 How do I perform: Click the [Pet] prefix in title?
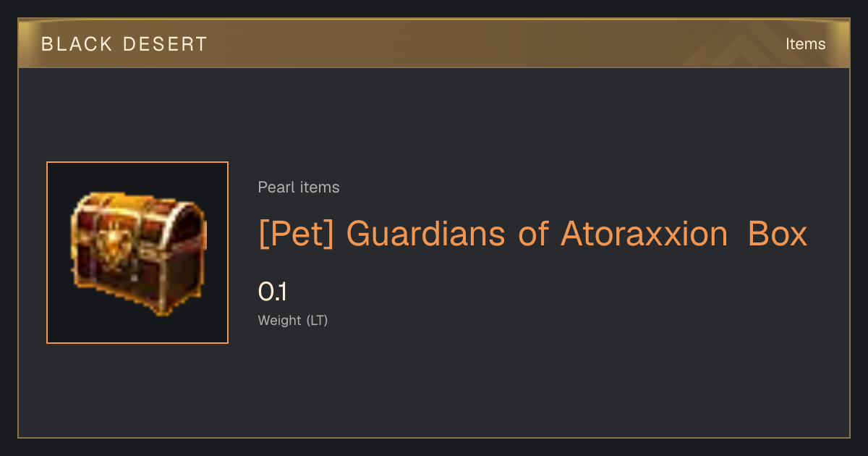297,234
